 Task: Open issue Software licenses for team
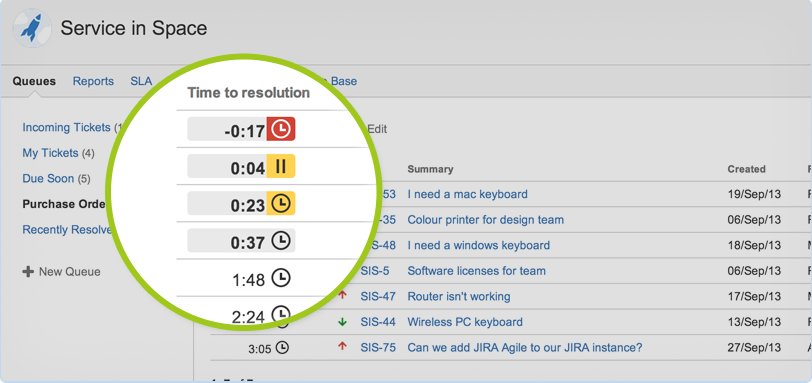pos(476,271)
